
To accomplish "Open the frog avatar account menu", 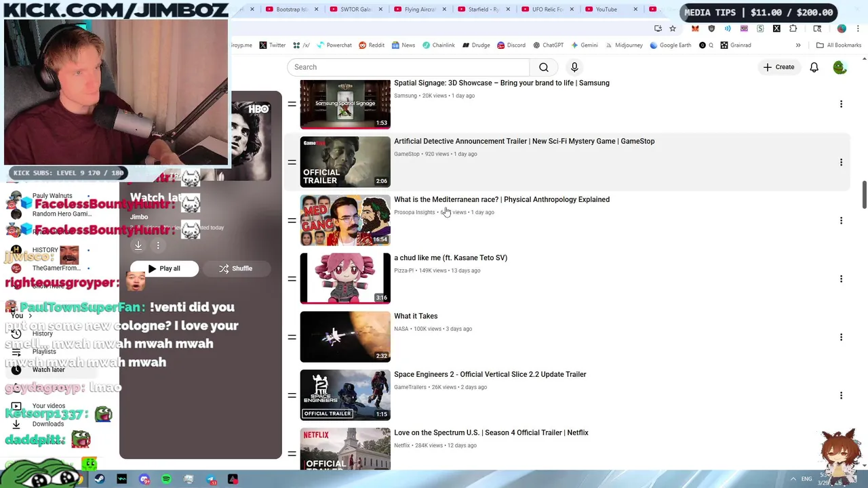I will pyautogui.click(x=840, y=67).
